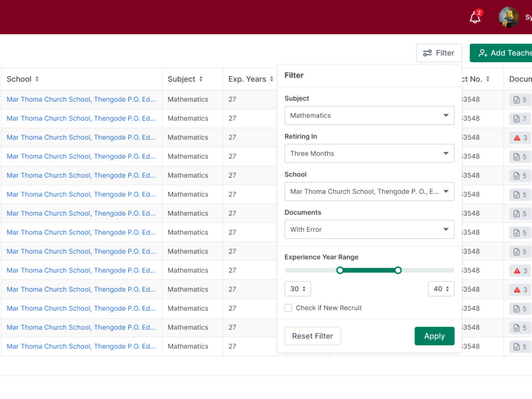The height and width of the screenshot is (399, 532).
Task: Open Retiring In dropdown showing Three Months
Action: (369, 153)
